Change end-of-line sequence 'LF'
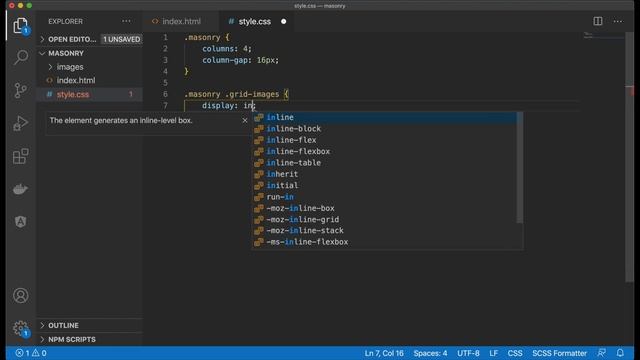 pyautogui.click(x=493, y=353)
